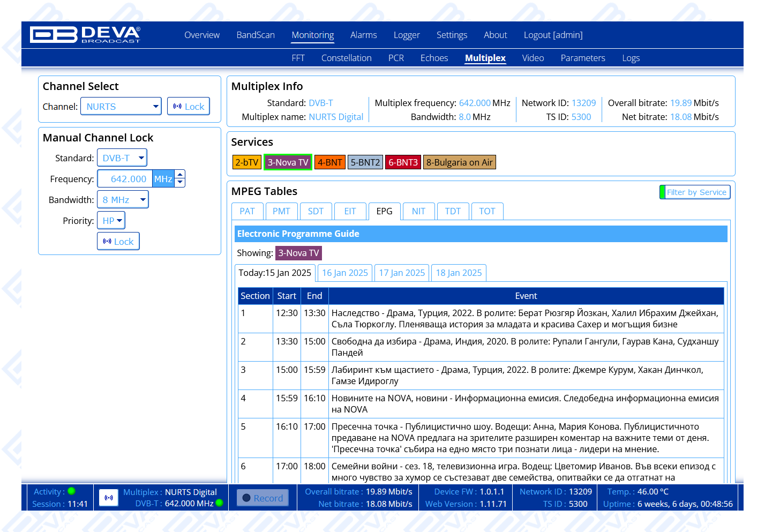Open the Bandwidth 8 MHz dropdown
Image resolution: width=765 pixels, height=532 pixels.
click(x=123, y=200)
